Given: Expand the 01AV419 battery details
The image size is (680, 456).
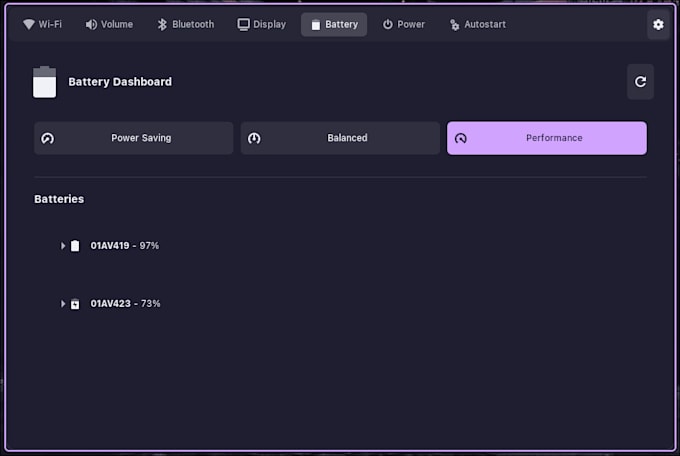Looking at the screenshot, I should (63, 246).
